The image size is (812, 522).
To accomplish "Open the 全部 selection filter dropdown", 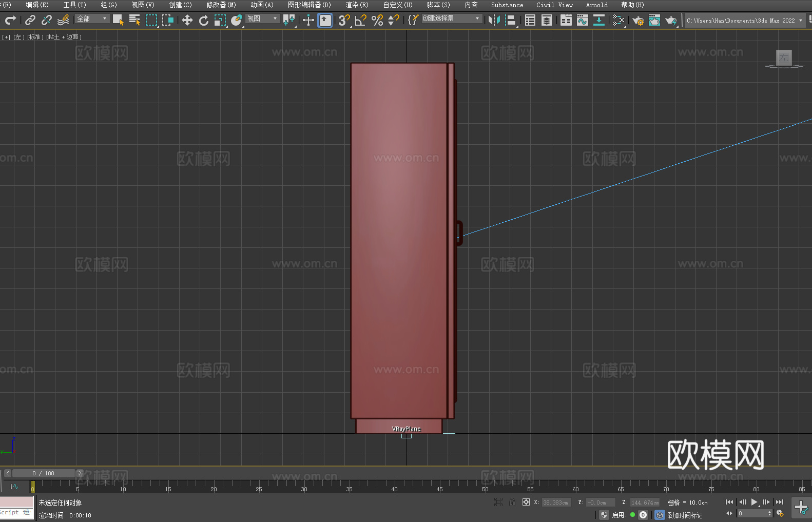I will (92, 18).
